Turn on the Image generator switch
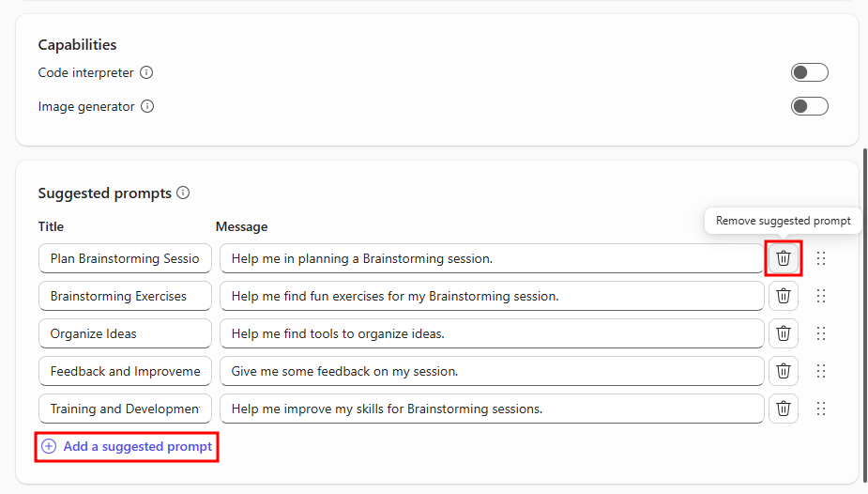The image size is (868, 494). click(x=809, y=106)
